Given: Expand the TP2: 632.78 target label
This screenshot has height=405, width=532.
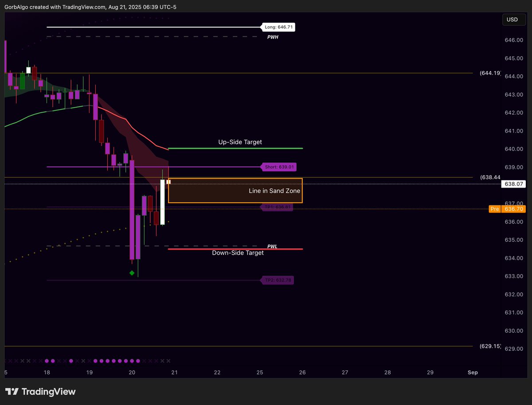Looking at the screenshot, I should pos(277,280).
